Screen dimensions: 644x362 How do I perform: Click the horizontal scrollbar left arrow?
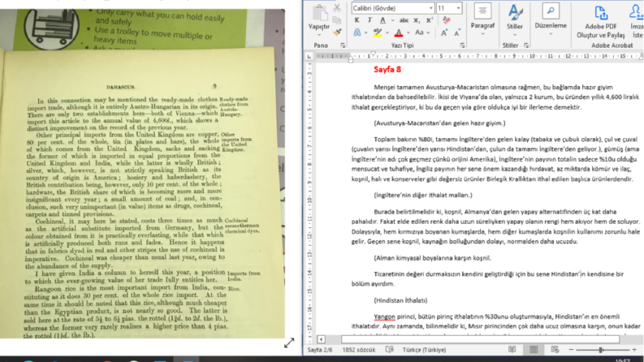pyautogui.click(x=321, y=339)
